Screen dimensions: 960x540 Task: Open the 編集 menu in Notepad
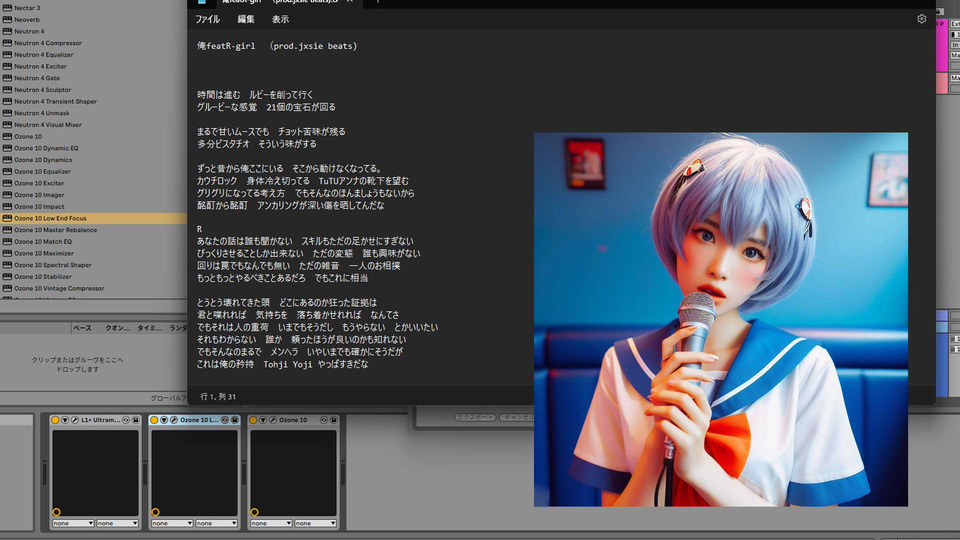246,19
